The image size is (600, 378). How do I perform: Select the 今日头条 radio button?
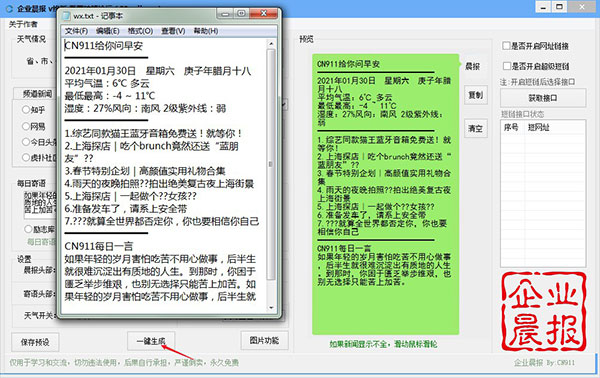click(26, 142)
